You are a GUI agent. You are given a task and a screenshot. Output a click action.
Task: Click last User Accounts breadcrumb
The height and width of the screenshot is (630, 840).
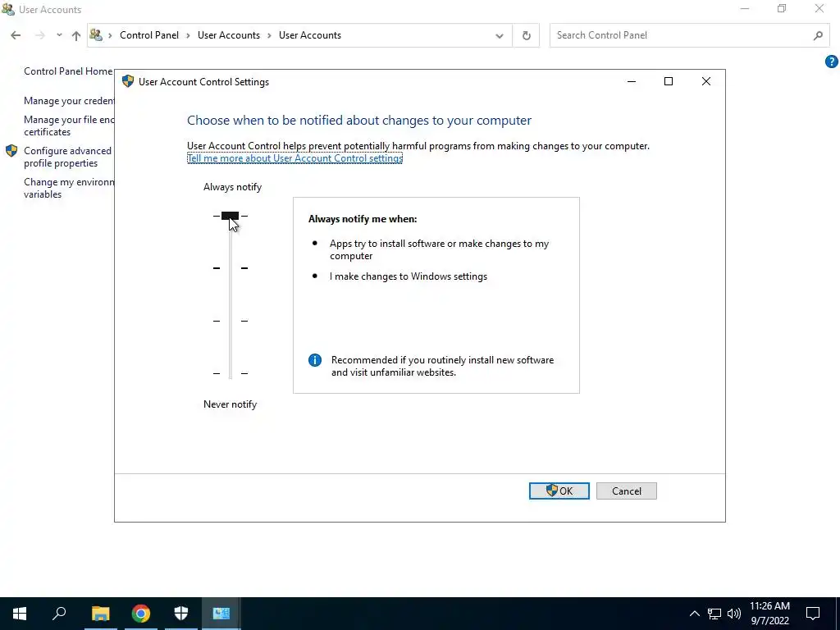point(309,34)
